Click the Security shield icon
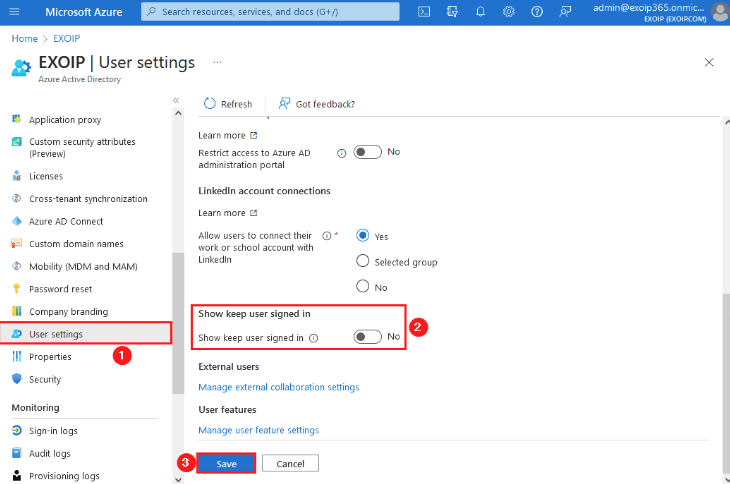Viewport: 730px width, 484px height. tap(17, 379)
